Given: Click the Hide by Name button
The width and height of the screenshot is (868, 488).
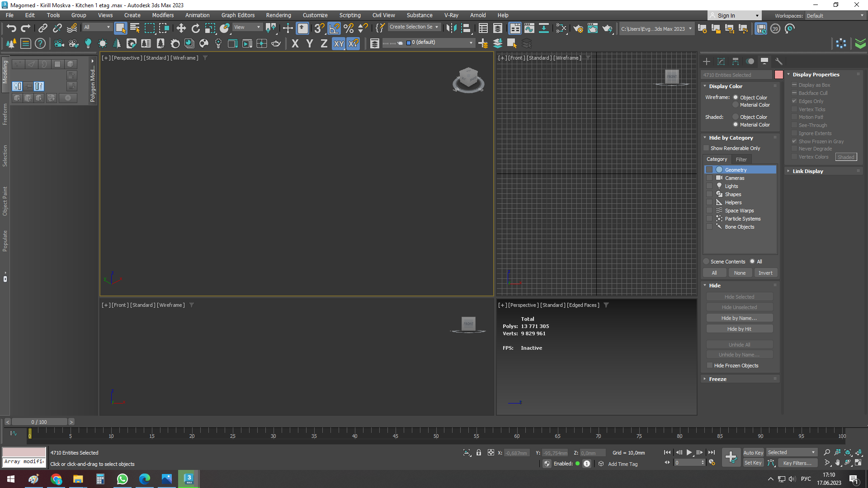Looking at the screenshot, I should (739, 318).
